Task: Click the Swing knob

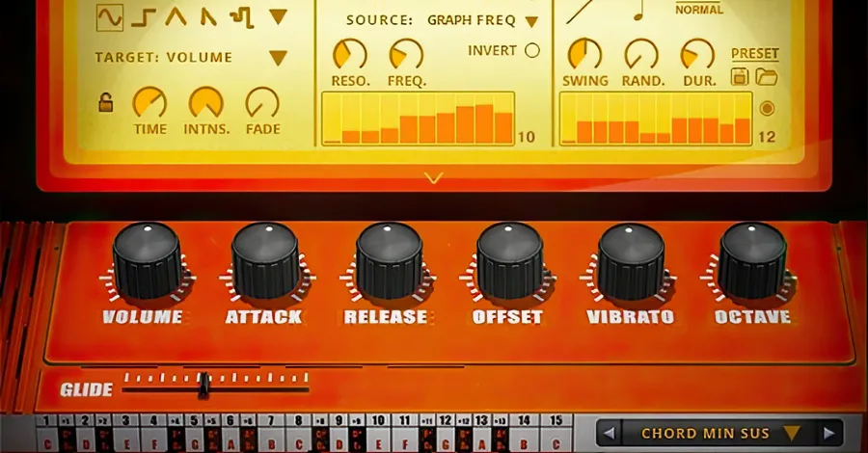Action: click(x=585, y=55)
